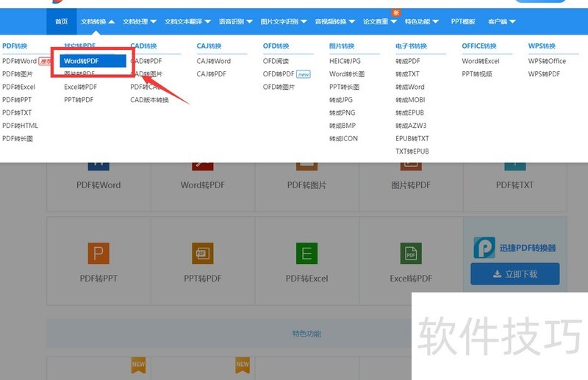Image resolution: width=588 pixels, height=380 pixels.
Task: Choose HEIC转JPG menu entry
Action: (345, 61)
